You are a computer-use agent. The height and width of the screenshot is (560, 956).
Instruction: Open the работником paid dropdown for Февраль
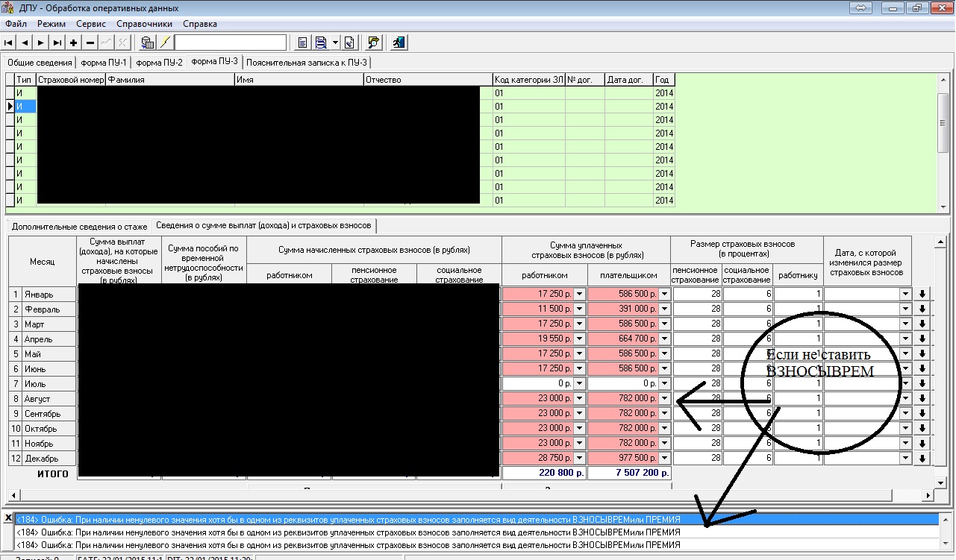click(579, 309)
